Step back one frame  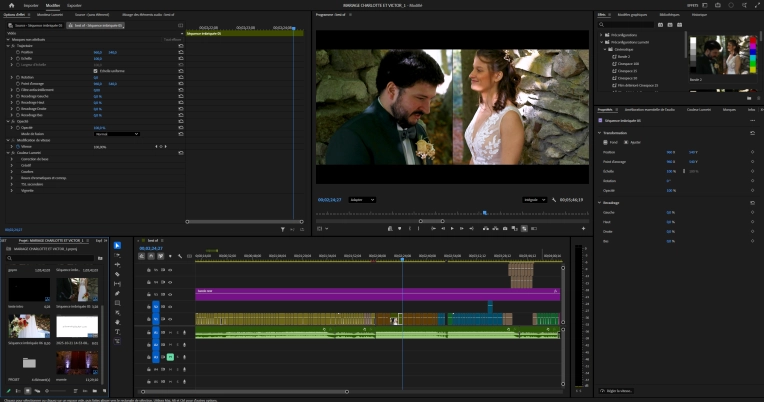(443, 229)
